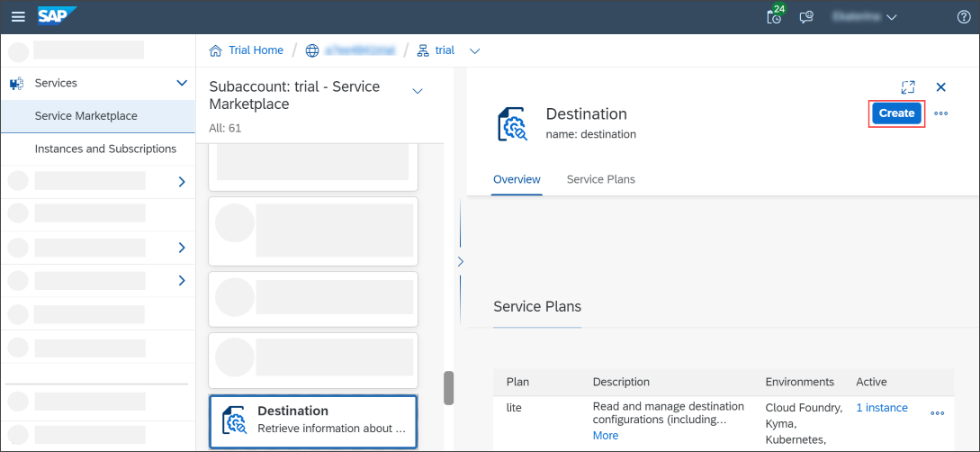980x452 pixels.
Task: Click the Services puzzle icon in sidebar
Action: 17,83
